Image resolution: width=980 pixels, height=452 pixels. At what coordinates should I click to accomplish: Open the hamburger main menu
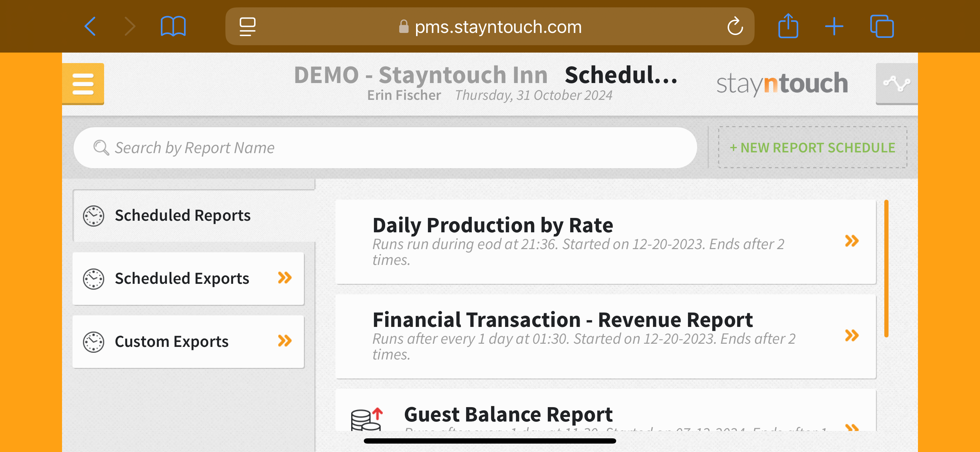coord(83,84)
